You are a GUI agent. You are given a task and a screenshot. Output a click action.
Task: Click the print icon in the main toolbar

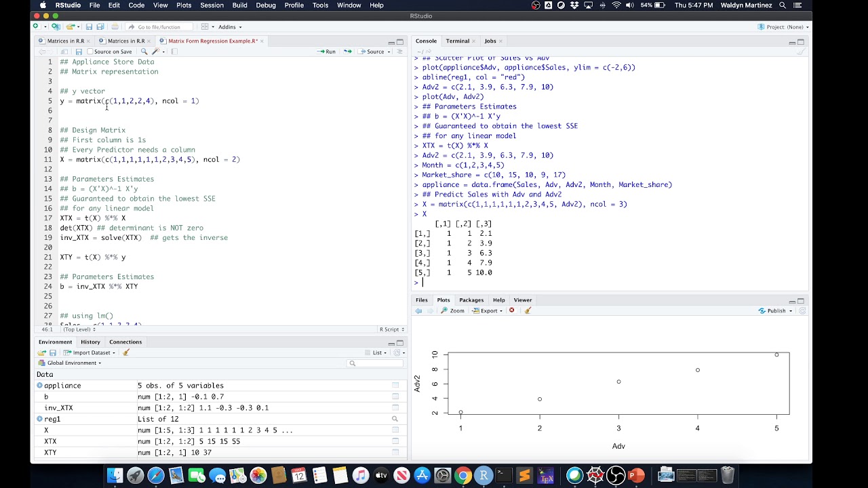[x=115, y=26]
